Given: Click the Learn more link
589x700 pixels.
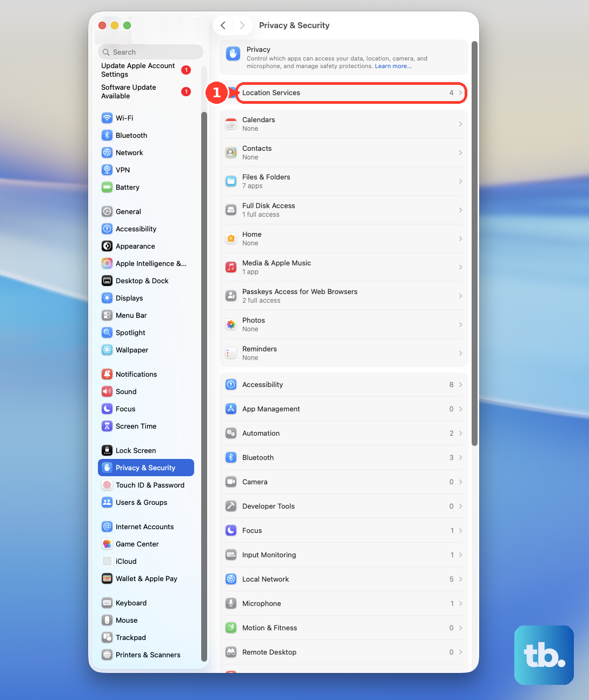Looking at the screenshot, I should point(393,66).
